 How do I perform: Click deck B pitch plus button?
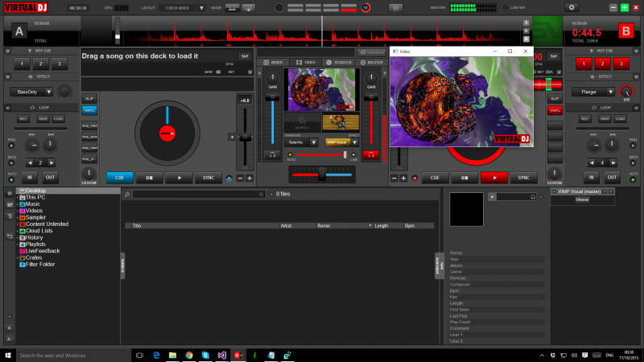click(x=403, y=178)
